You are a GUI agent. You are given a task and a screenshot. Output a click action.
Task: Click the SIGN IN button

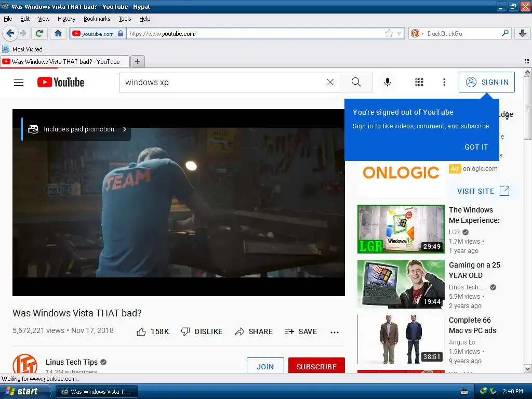[x=486, y=82]
